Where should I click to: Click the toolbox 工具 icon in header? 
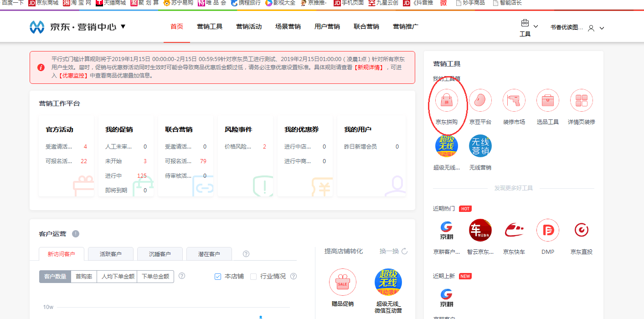pyautogui.click(x=525, y=23)
